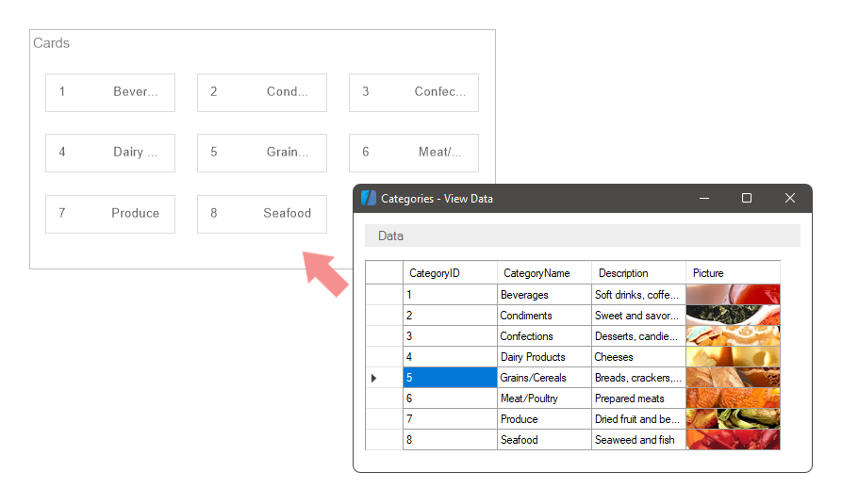Image resolution: width=842 pixels, height=504 pixels.
Task: Select the Picture column header
Action: pyautogui.click(x=733, y=273)
